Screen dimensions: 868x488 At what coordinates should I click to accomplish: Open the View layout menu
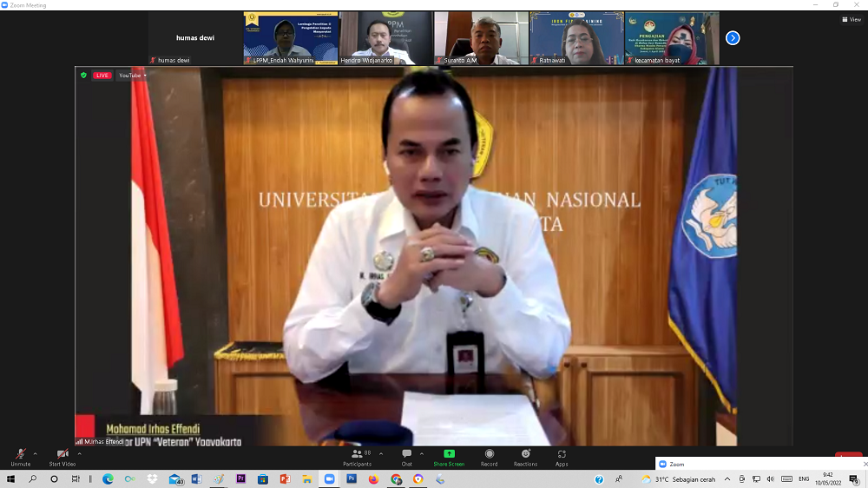tap(851, 19)
